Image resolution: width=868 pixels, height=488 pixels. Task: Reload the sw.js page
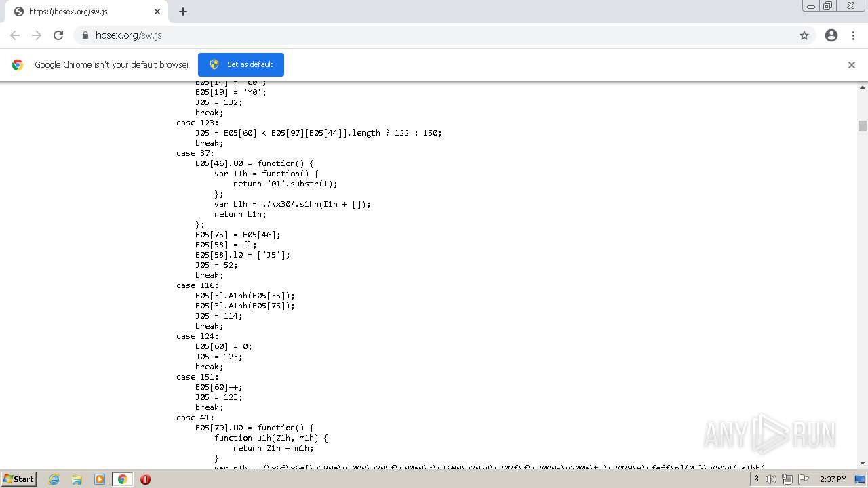tap(58, 35)
